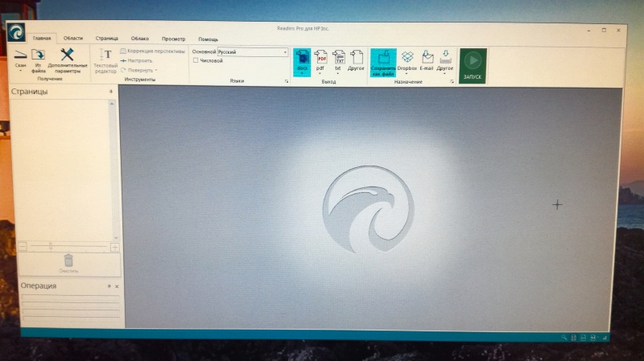The image size is (644, 361).
Task: Open the Просмотр tab
Action: point(173,39)
